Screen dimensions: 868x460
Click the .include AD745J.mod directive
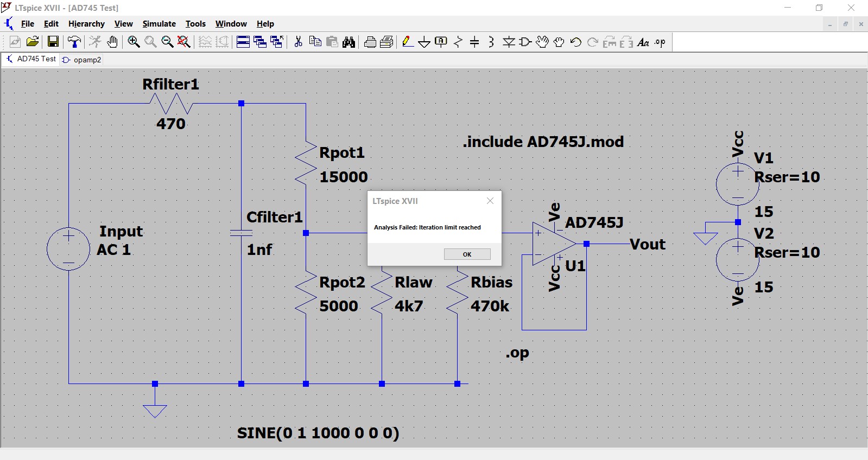pos(543,142)
